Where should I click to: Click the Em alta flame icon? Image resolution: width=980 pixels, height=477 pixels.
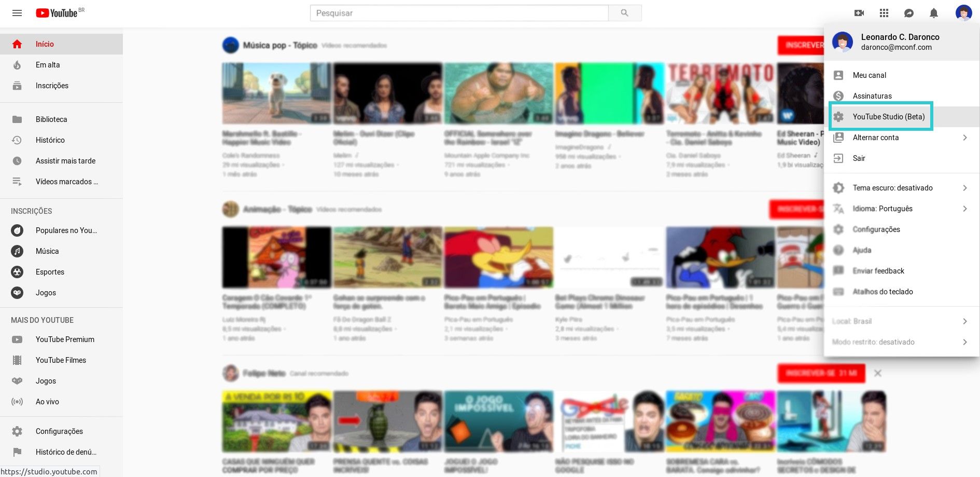[x=17, y=65]
